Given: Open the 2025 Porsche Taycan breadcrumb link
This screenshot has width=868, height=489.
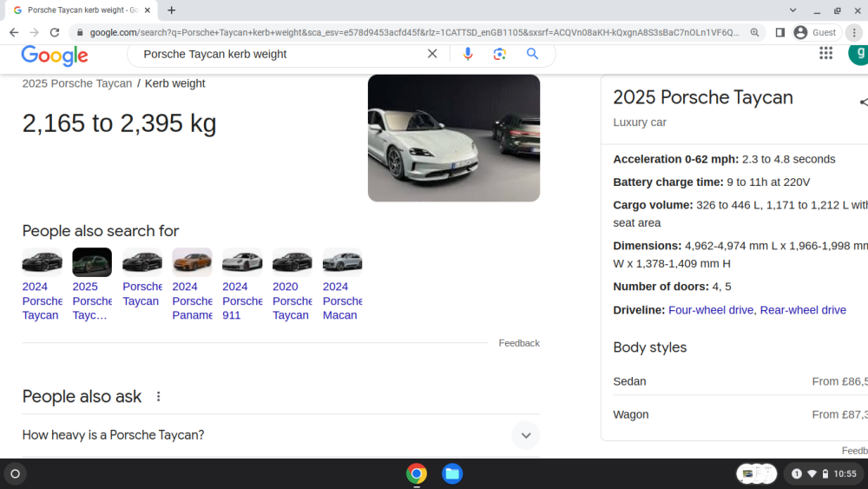Looking at the screenshot, I should (77, 83).
